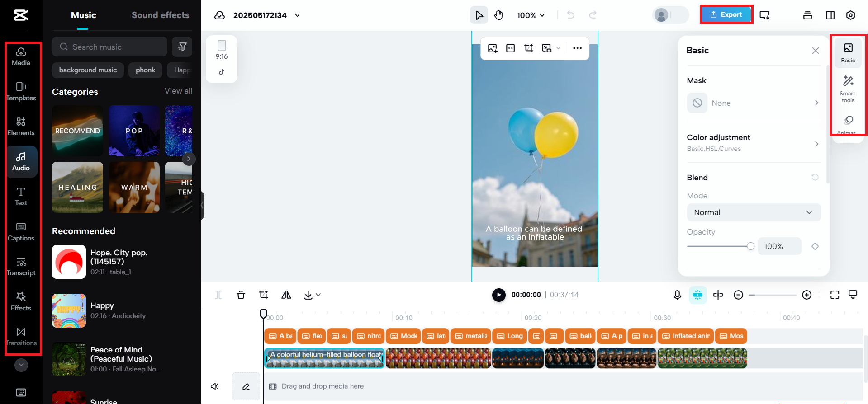
Task: Expand the project name dropdown
Action: [298, 15]
